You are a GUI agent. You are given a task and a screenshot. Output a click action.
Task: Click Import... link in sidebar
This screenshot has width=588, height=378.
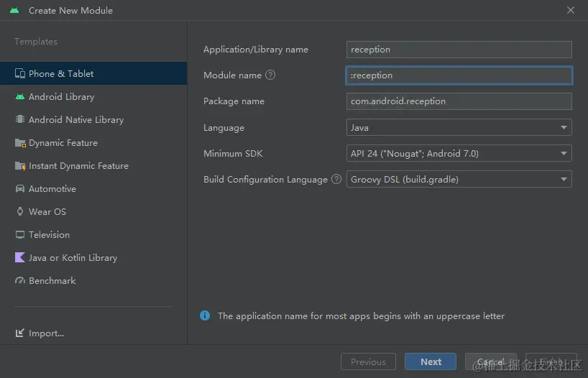tap(46, 333)
